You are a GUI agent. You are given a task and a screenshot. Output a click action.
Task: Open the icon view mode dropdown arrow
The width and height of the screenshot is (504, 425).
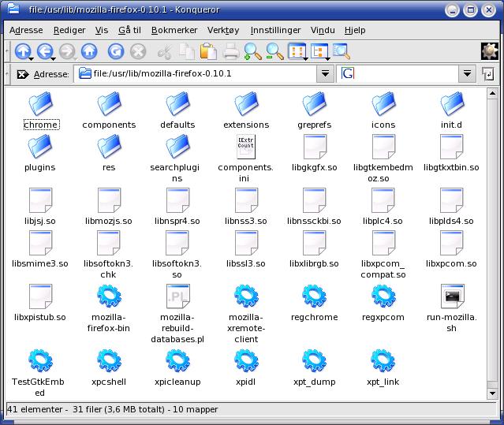(x=305, y=59)
